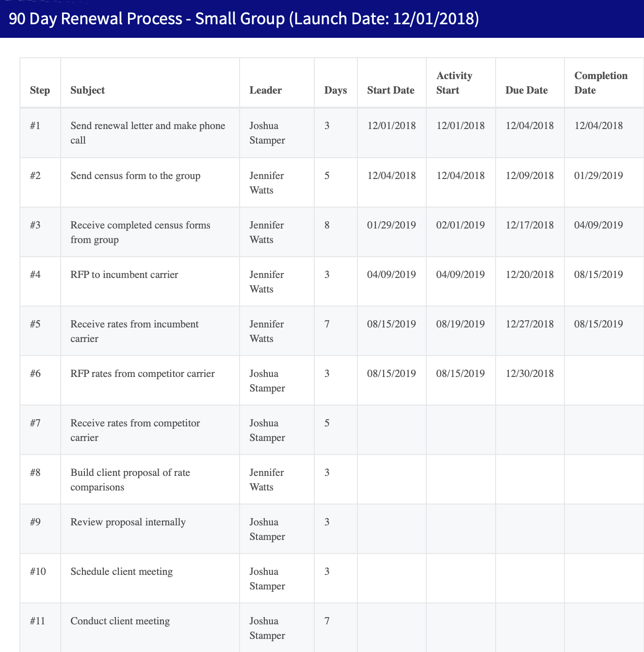Select 'Send renewal letter and make phone call'
644x652 pixels.
pos(148,133)
